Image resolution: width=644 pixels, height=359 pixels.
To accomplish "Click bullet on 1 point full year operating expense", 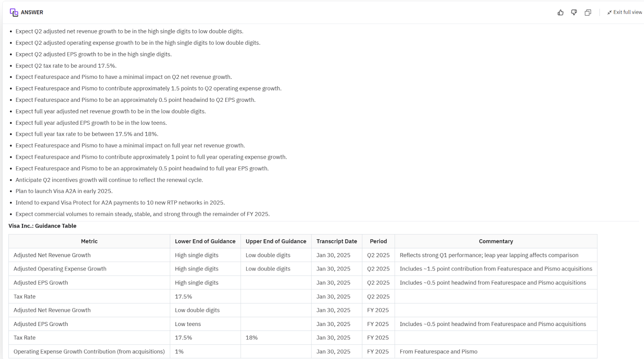I will click(151, 157).
